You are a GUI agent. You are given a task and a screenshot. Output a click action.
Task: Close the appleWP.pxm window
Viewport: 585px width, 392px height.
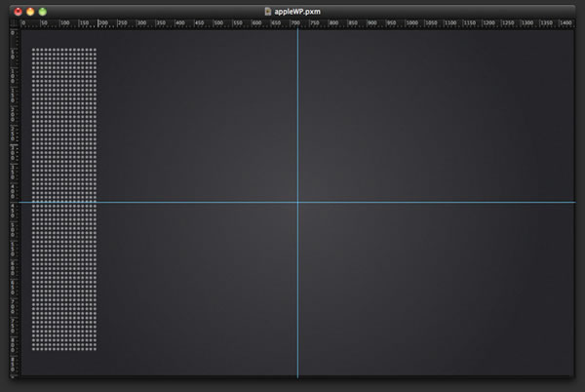[18, 12]
